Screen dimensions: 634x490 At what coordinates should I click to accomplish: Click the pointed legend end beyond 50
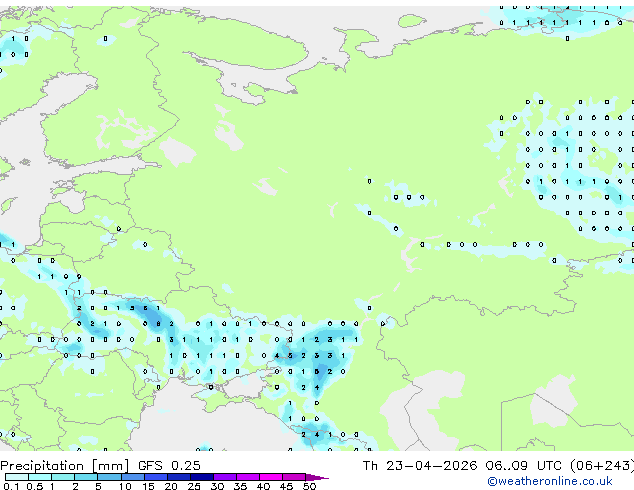tap(317, 477)
